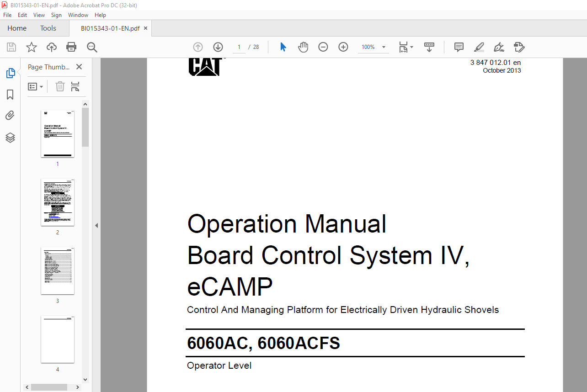Click thumbnail horizontal scroll right arrow
Viewport: 587px width, 392px height.
pos(78,387)
